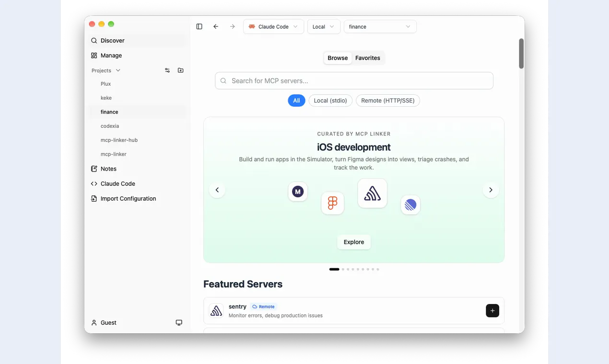
Task: Open Import Configuration
Action: [x=137, y=198]
